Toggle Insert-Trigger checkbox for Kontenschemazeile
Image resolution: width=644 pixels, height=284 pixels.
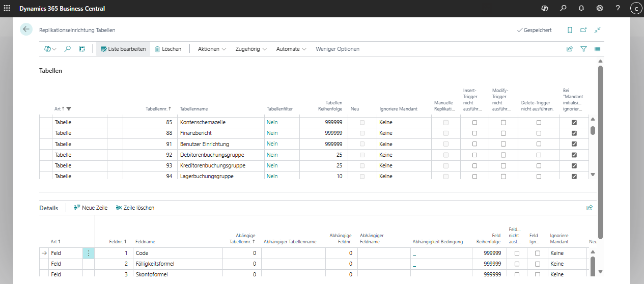(x=474, y=123)
